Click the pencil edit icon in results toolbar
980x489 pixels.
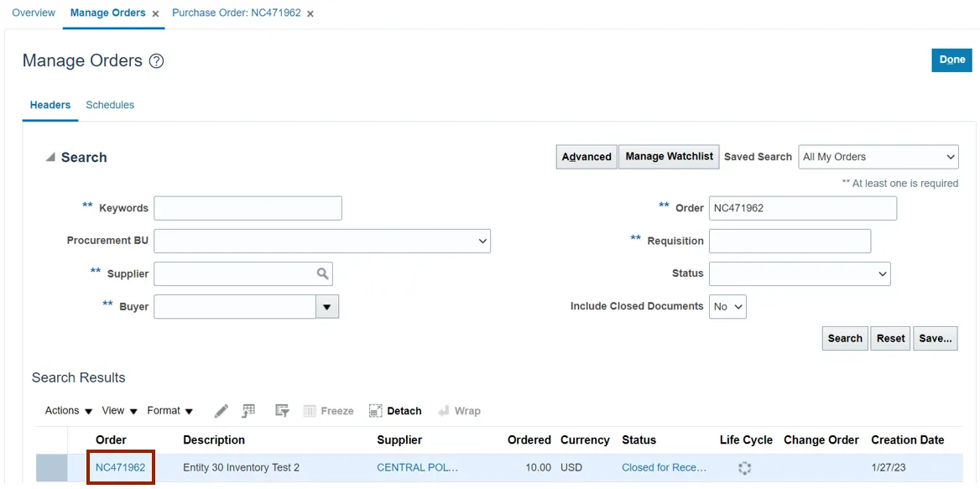[x=221, y=411]
